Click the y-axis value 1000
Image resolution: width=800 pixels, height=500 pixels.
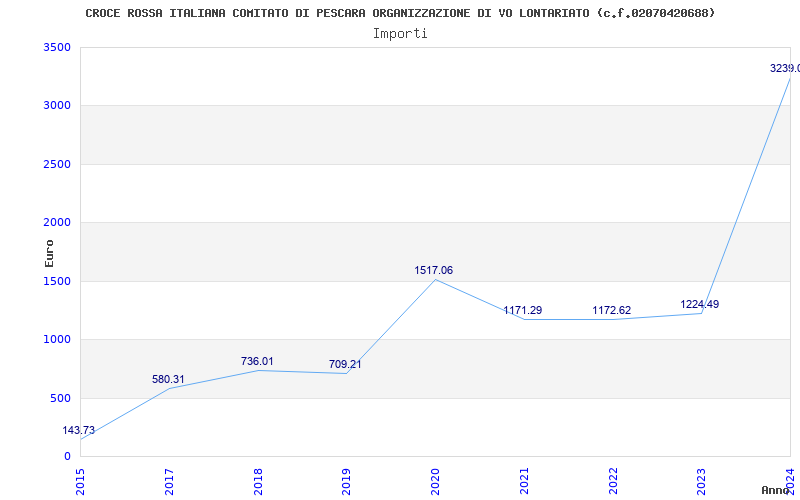57,339
